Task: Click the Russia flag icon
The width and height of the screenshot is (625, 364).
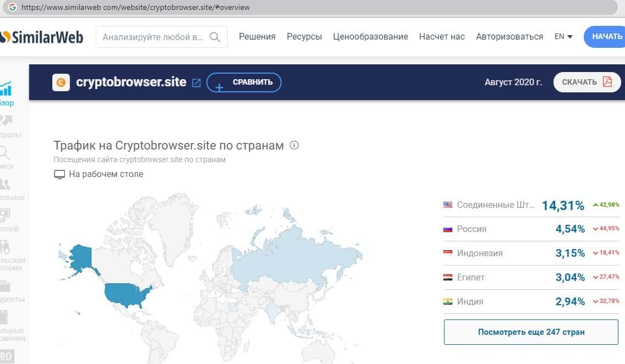Action: point(448,229)
